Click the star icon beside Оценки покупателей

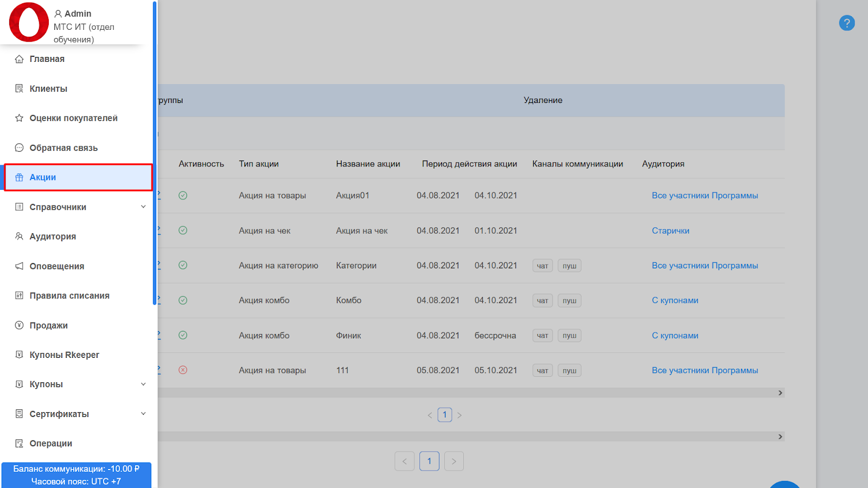(19, 118)
